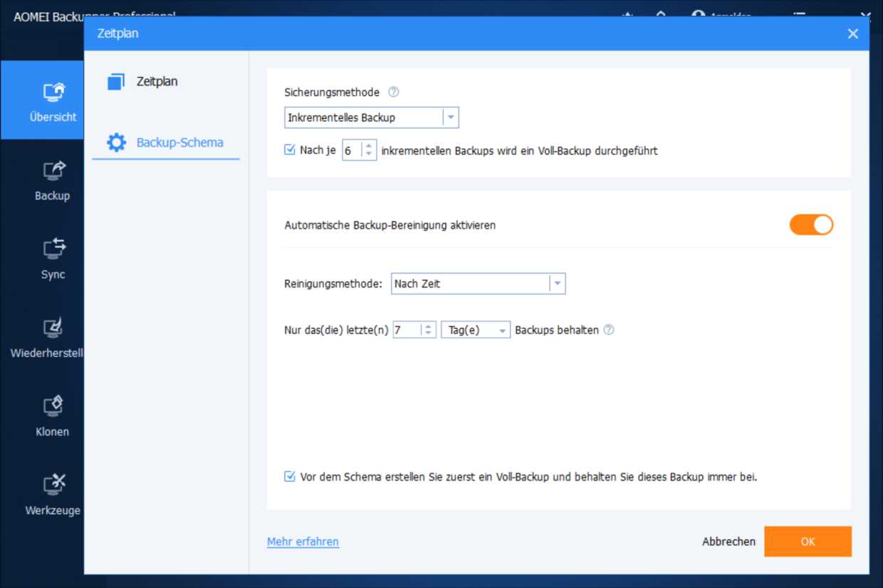Uncheck keeping the initial Voll-Backup
Screen dimensions: 883x588
(x=289, y=476)
